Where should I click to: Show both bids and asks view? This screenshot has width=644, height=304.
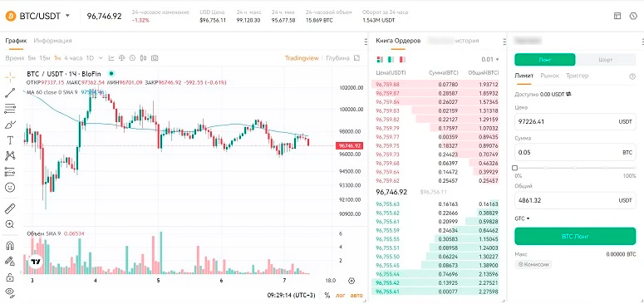coord(380,60)
